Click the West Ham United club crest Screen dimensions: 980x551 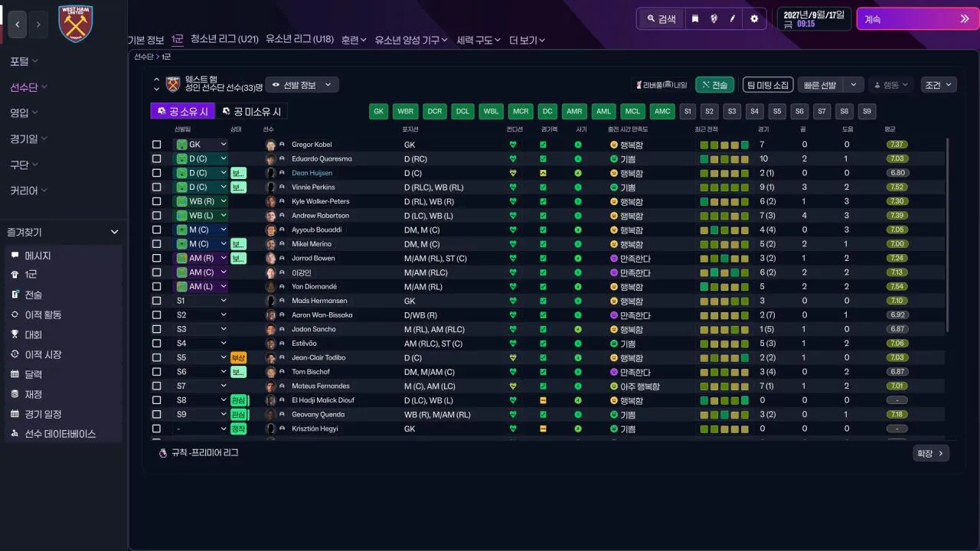75,24
